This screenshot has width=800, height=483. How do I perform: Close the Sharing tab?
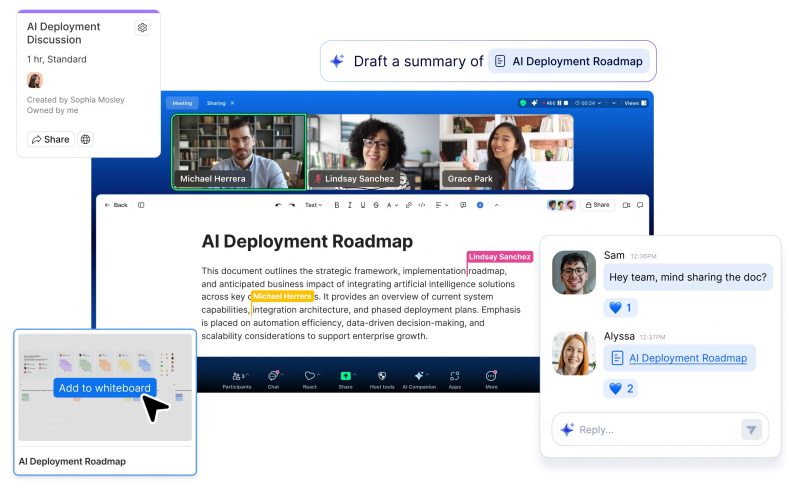click(233, 103)
